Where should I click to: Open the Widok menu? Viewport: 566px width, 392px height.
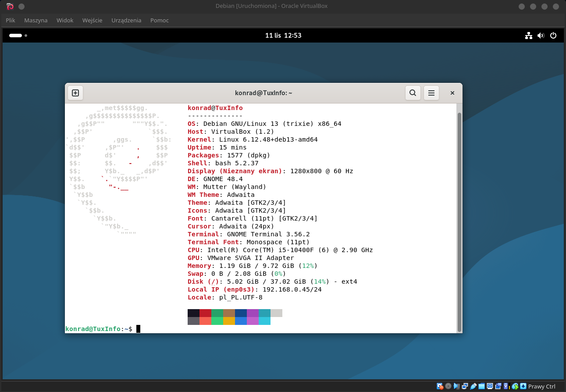click(65, 20)
